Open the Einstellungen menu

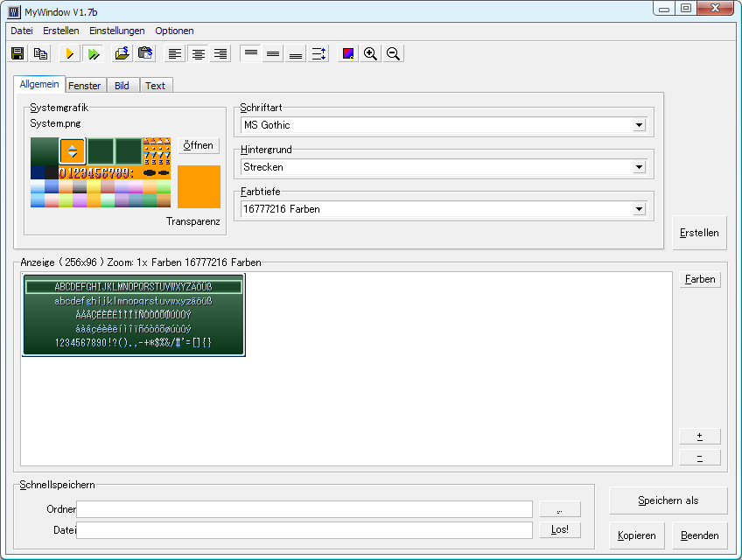[117, 31]
